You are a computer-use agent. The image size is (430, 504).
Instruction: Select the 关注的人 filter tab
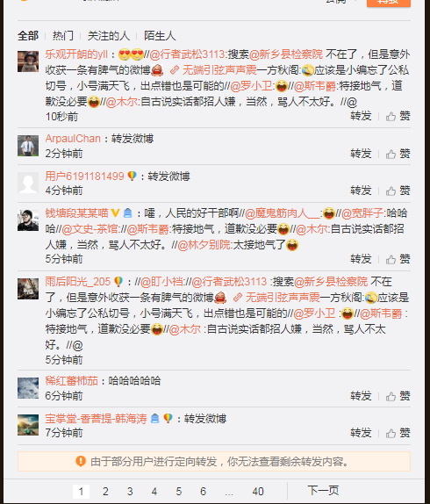click(109, 36)
